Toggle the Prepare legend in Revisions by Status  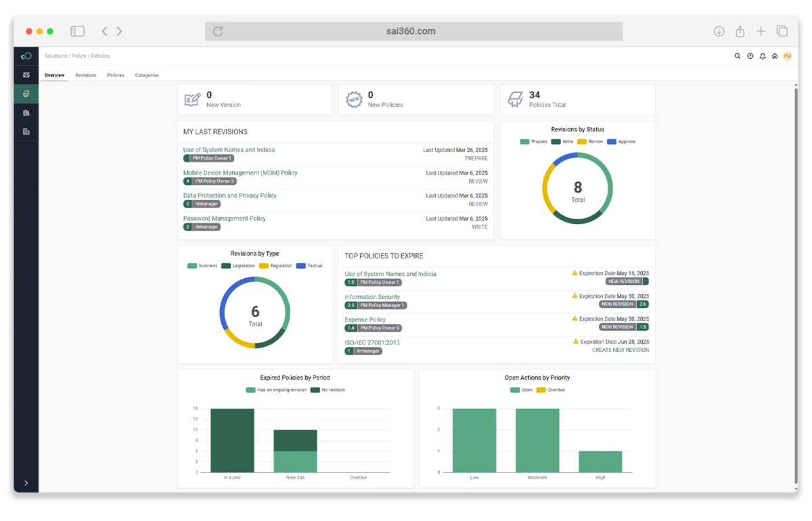click(534, 141)
